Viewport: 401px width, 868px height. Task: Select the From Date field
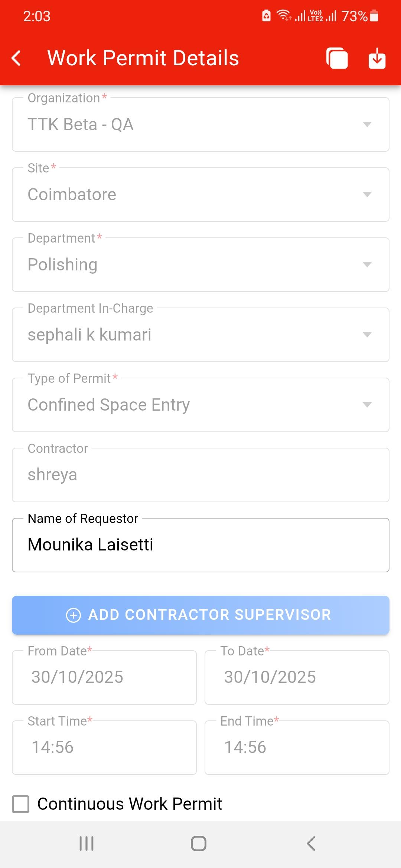(104, 677)
